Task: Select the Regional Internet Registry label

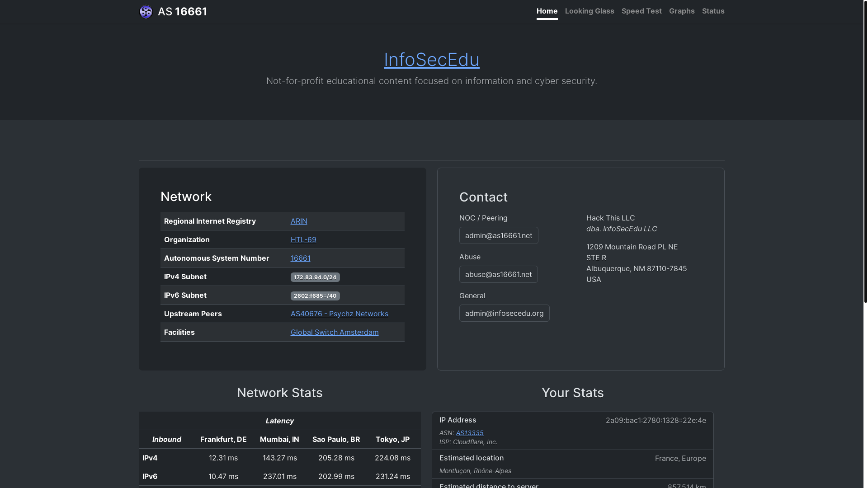Action: [210, 221]
